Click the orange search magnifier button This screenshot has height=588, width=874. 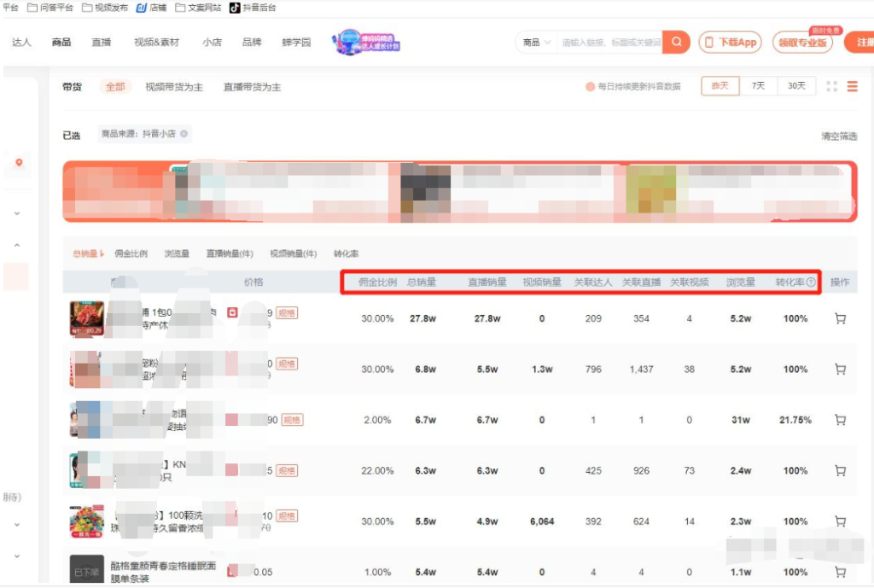[676, 42]
